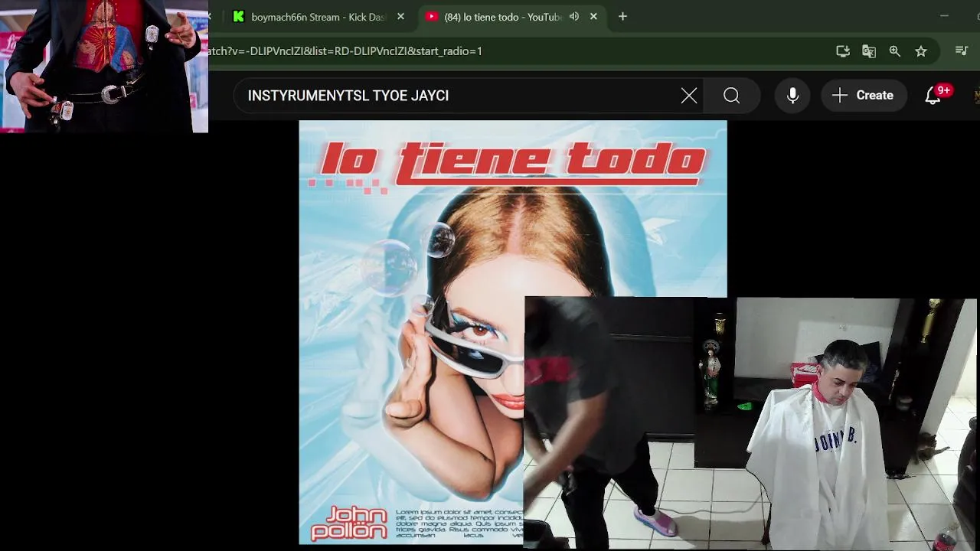
Task: Mute the YouTube tab via speaker icon
Action: 574,17
